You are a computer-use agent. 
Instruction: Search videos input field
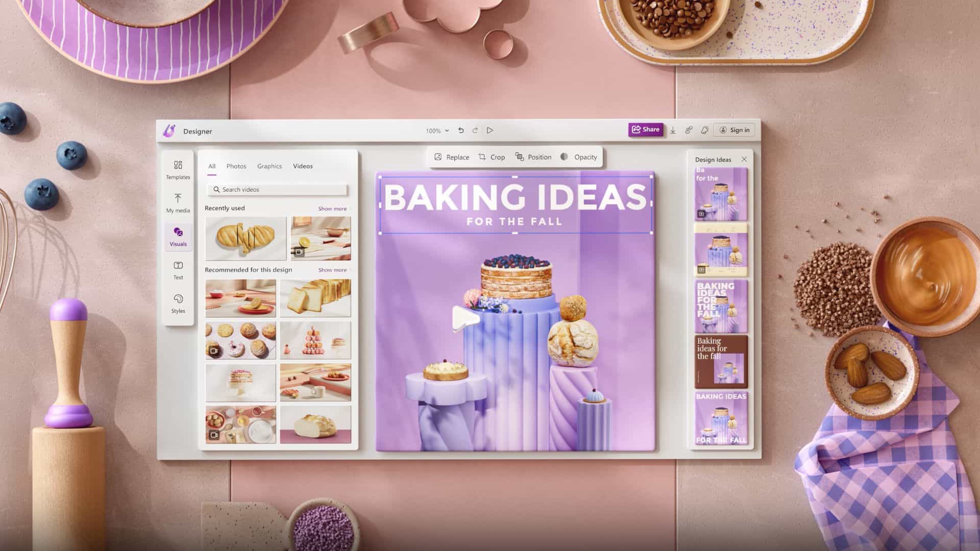277,189
